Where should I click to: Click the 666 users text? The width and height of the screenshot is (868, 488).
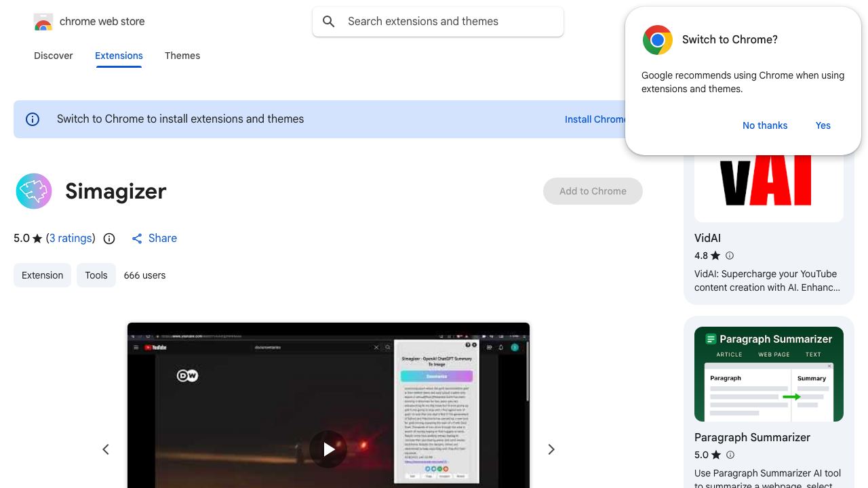tap(144, 275)
